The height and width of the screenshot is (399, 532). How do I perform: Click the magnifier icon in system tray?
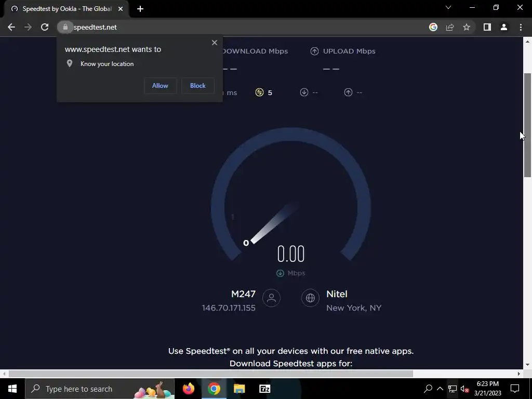click(428, 389)
